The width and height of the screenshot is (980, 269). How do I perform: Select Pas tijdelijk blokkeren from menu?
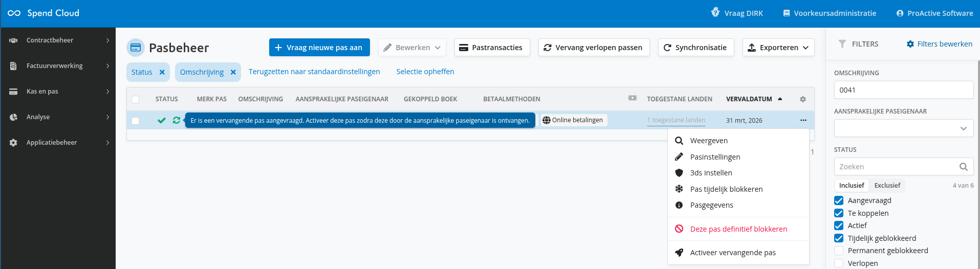click(x=726, y=189)
